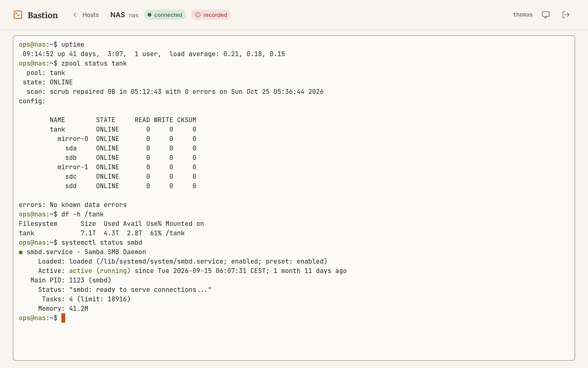The image size is (588, 368).
Task: Click the 'mirror-0' row name
Action: [x=73, y=139]
